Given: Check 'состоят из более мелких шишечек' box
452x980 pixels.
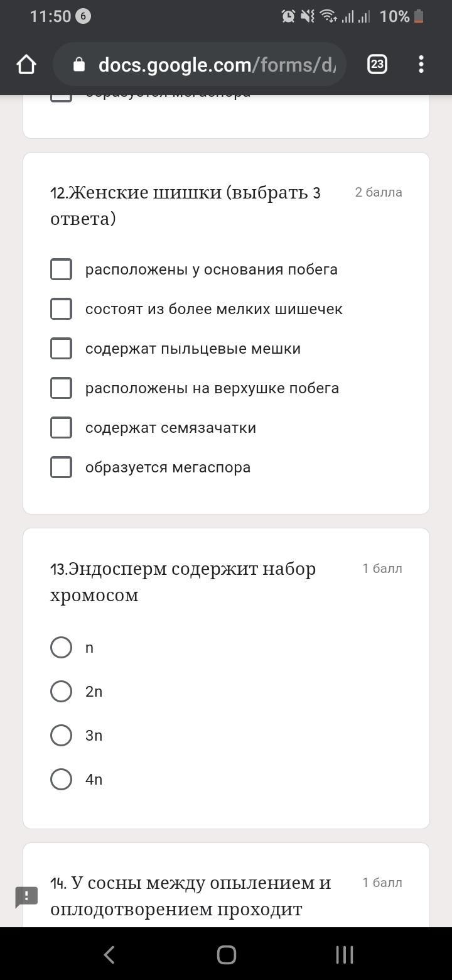Looking at the screenshot, I should (x=61, y=309).
